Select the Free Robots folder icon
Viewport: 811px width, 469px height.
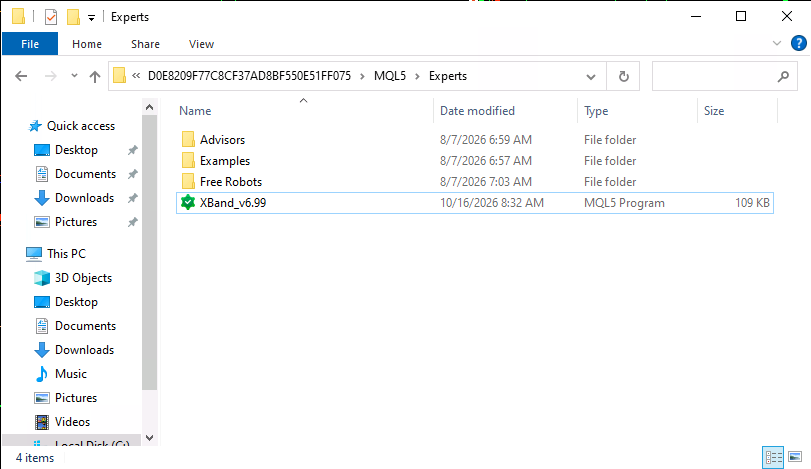tap(188, 181)
